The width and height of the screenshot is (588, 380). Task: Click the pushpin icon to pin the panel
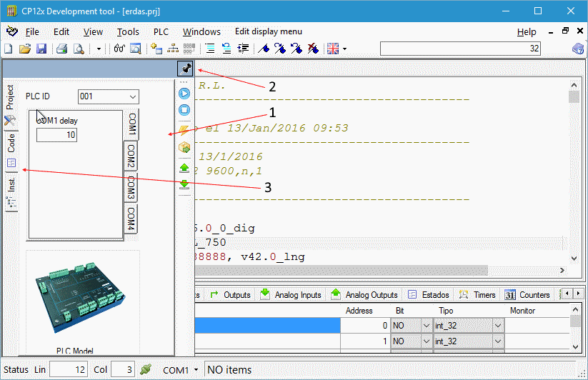pos(186,68)
